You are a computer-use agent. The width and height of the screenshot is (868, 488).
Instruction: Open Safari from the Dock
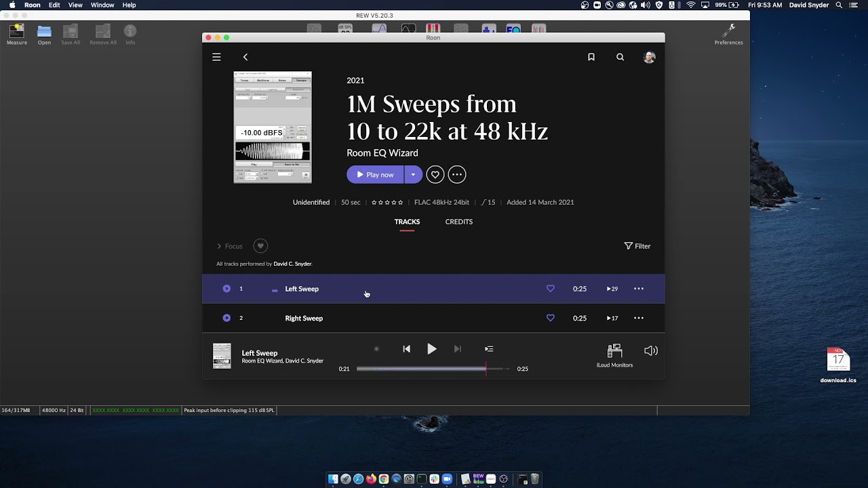[358, 479]
